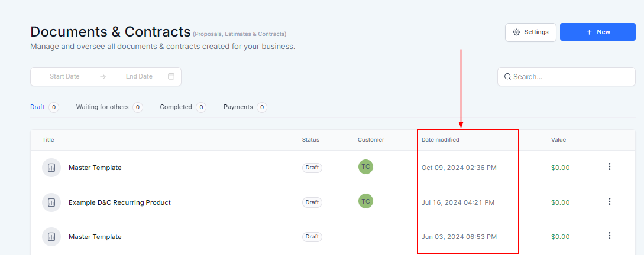This screenshot has width=644, height=255.
Task: Switch to the Draft tab
Action: tap(44, 107)
